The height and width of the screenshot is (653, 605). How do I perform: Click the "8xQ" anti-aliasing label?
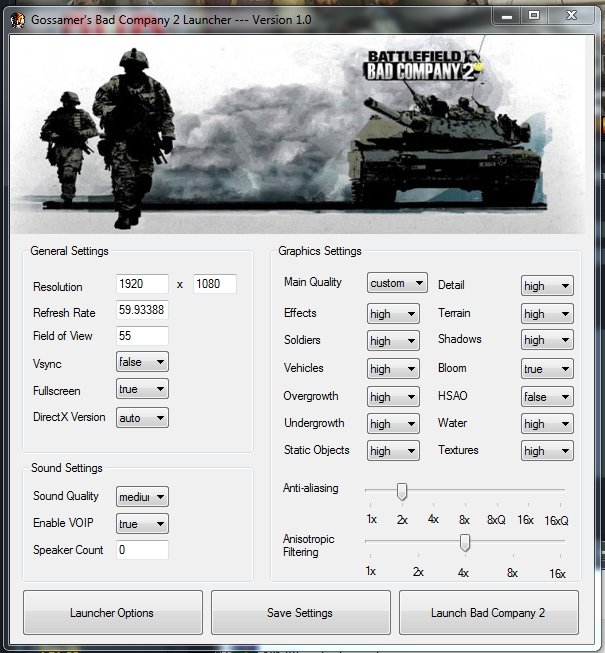(x=496, y=520)
